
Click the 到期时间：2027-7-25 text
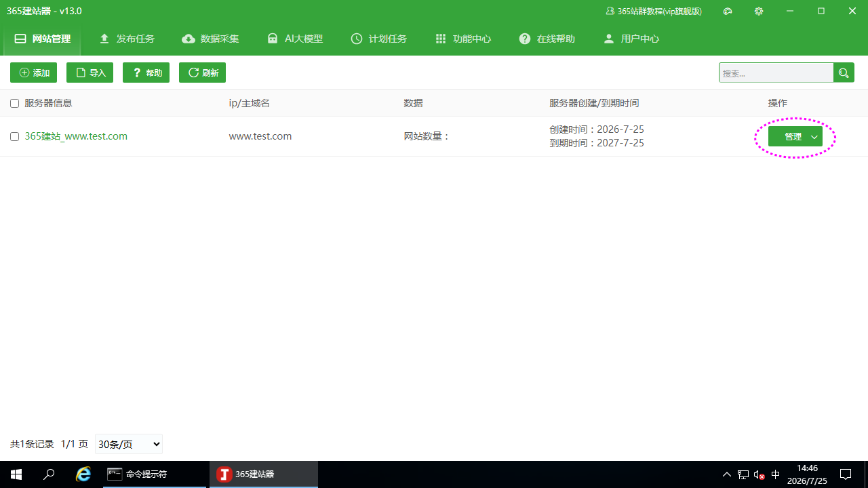(x=597, y=143)
